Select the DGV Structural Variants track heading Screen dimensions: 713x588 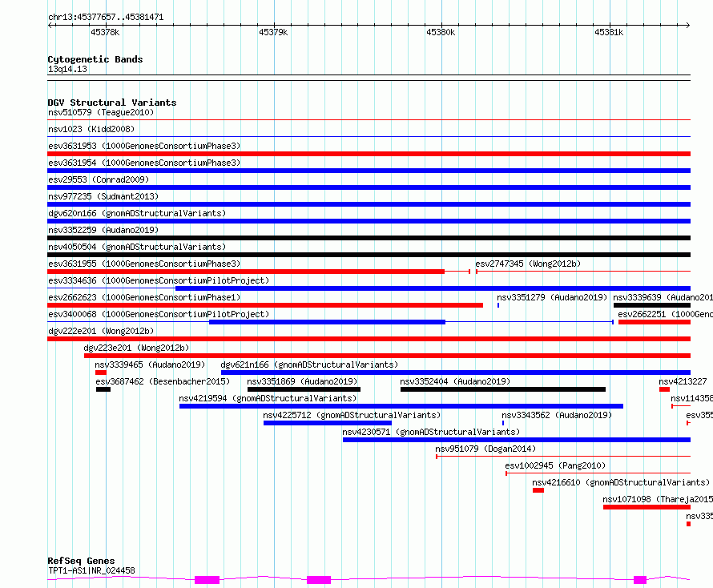click(x=112, y=103)
